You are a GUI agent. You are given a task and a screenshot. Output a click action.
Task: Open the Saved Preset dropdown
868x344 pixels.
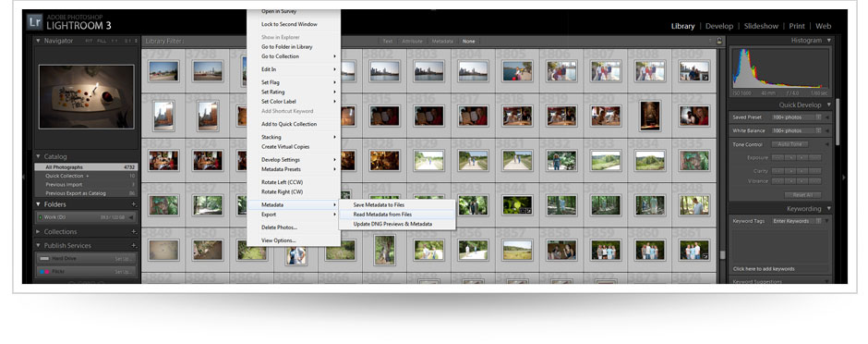(x=797, y=117)
